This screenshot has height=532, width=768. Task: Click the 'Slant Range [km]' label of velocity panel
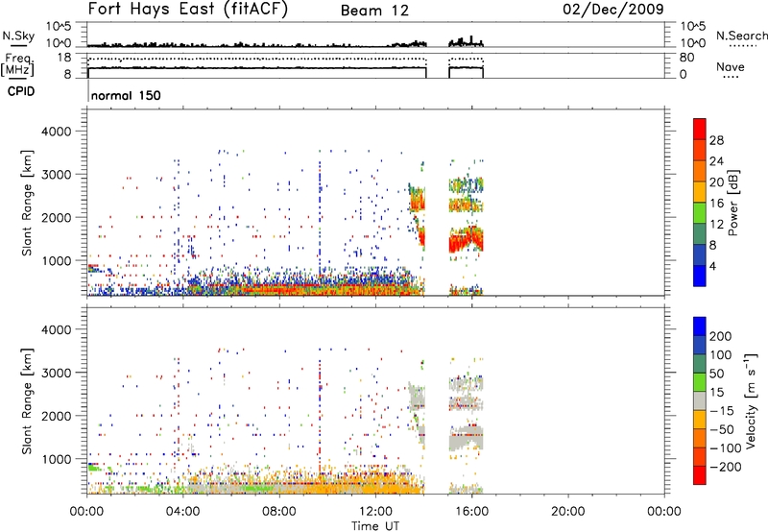pyautogui.click(x=27, y=400)
